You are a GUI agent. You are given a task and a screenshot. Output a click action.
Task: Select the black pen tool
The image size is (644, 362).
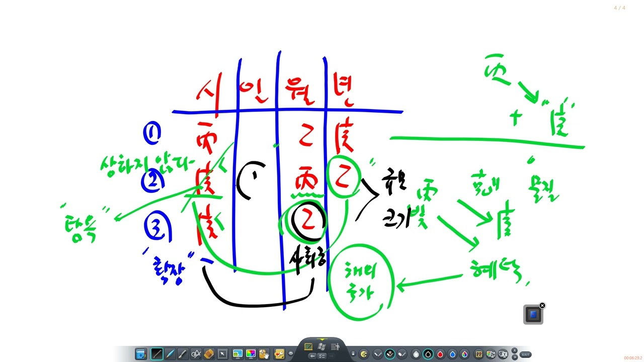click(157, 354)
